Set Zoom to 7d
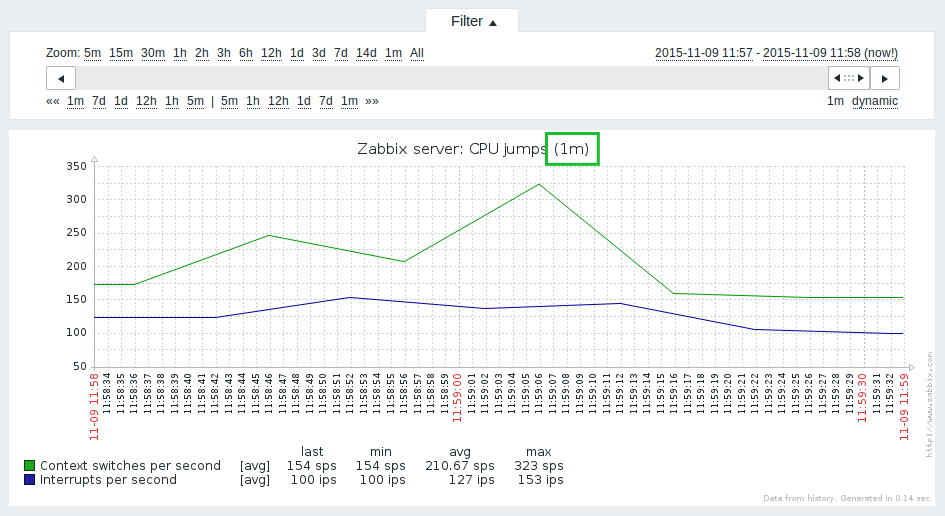945x516 pixels. coord(341,53)
